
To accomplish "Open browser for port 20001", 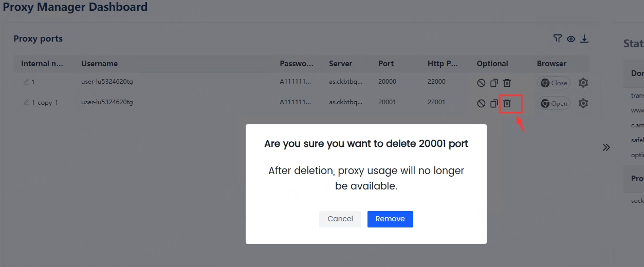I will (554, 103).
